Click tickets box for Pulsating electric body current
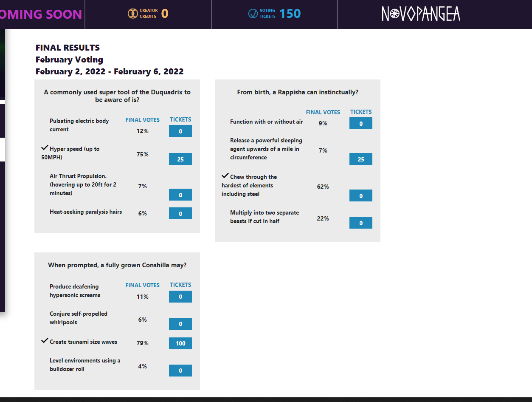 tap(180, 131)
